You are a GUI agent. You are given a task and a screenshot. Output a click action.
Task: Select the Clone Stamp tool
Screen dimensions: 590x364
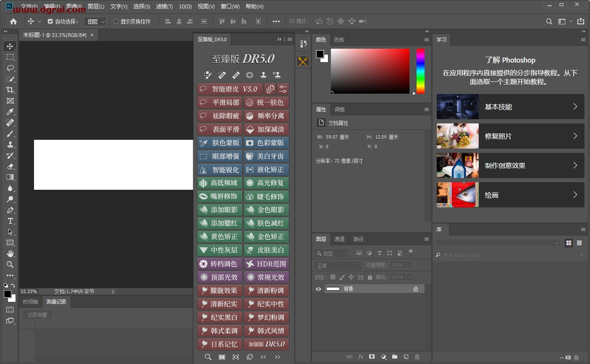[10, 144]
